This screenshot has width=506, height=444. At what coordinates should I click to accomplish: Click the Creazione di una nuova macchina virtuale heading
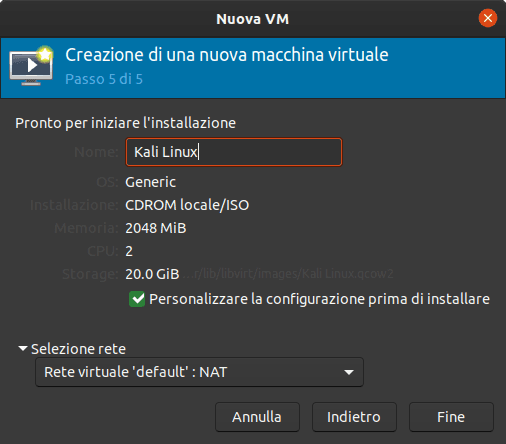pyautogui.click(x=227, y=55)
